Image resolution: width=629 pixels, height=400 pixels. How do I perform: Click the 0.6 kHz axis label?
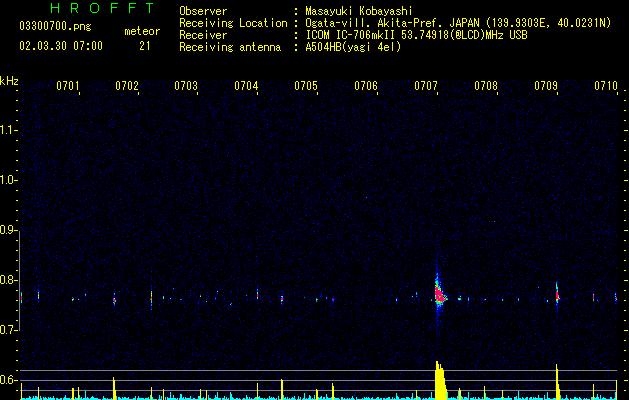tap(8, 380)
